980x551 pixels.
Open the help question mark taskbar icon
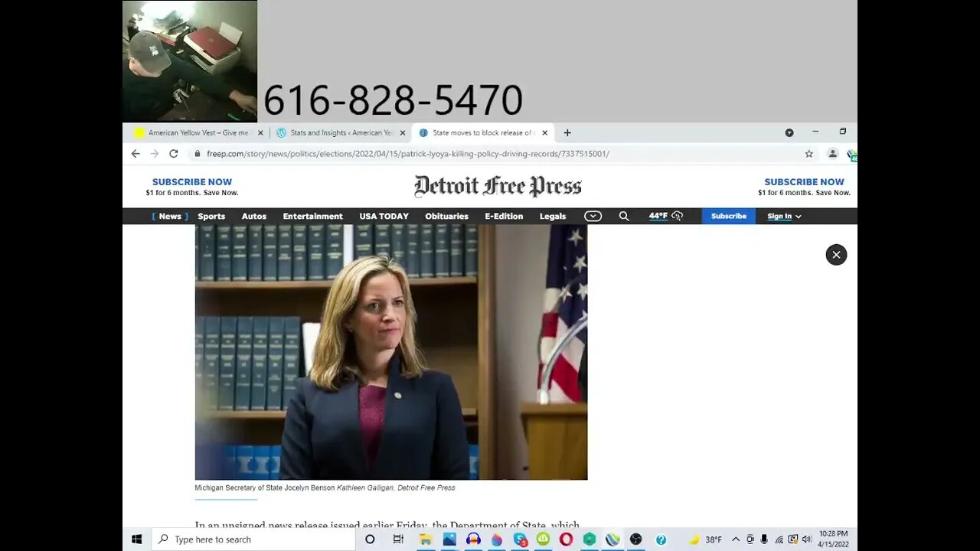tap(661, 540)
